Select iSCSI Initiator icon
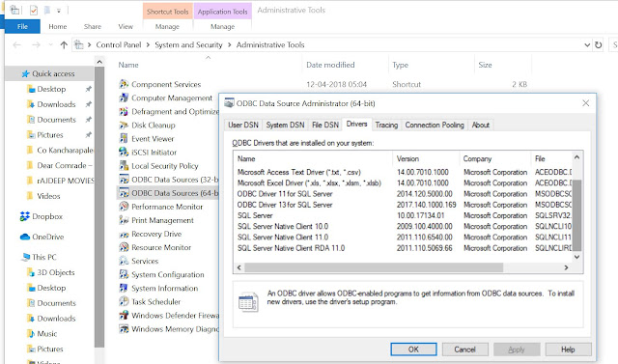This screenshot has width=618, height=364. (x=124, y=152)
